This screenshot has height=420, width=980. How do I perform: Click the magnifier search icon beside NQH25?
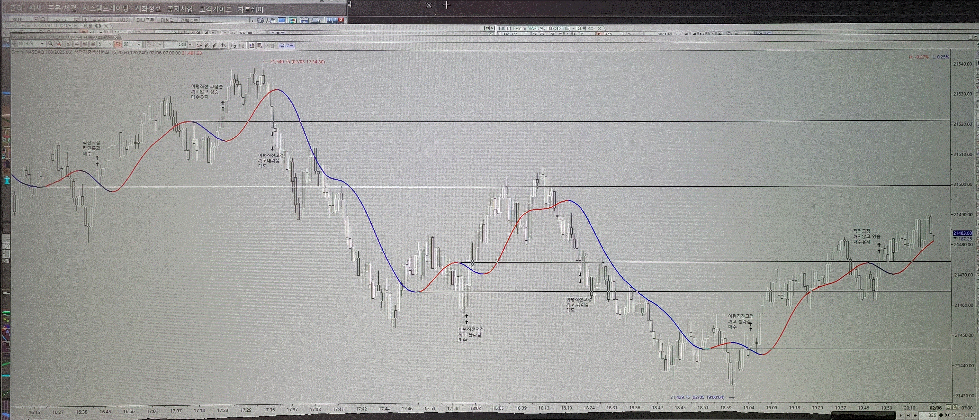coord(50,44)
